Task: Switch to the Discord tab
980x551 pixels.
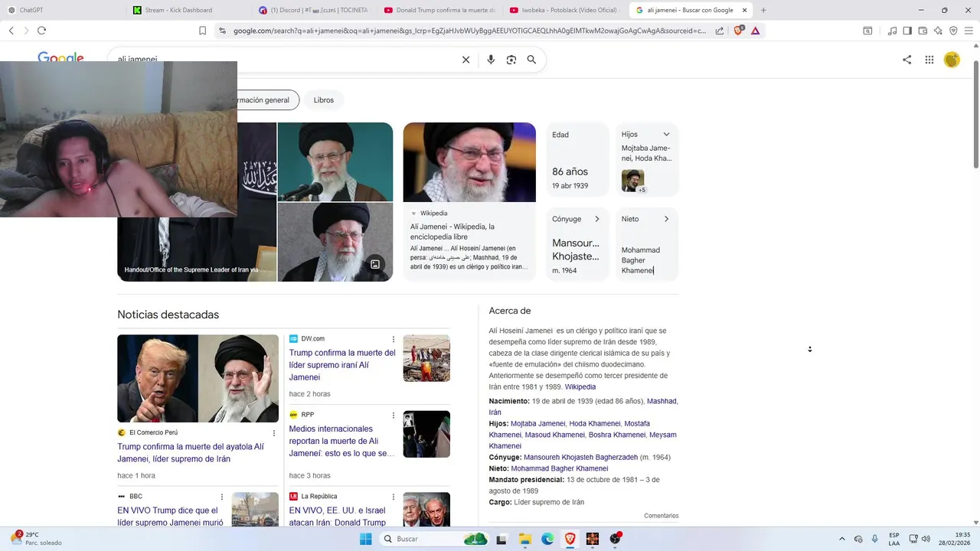Action: coord(313,10)
